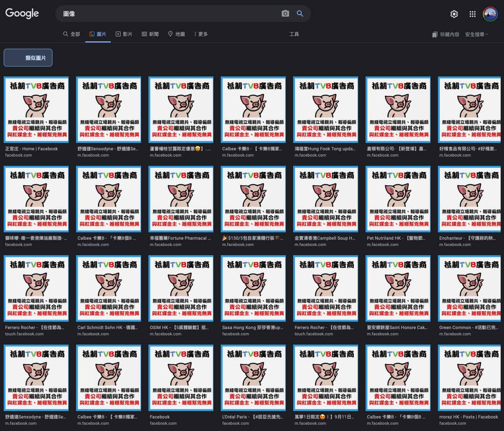Switch to the 影片 tab
The height and width of the screenshot is (431, 504).
pyautogui.click(x=124, y=34)
